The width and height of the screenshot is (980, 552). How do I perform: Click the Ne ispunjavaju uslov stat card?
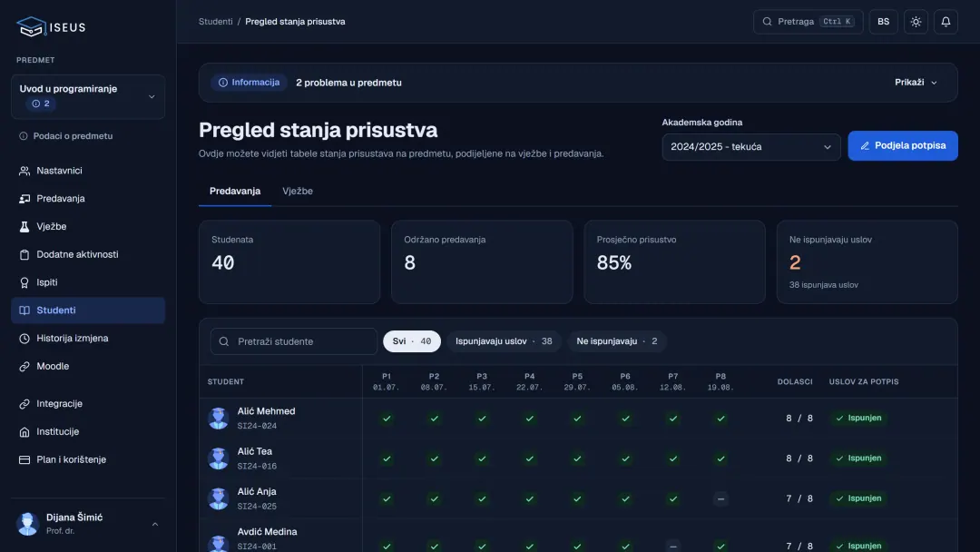pyautogui.click(x=867, y=262)
